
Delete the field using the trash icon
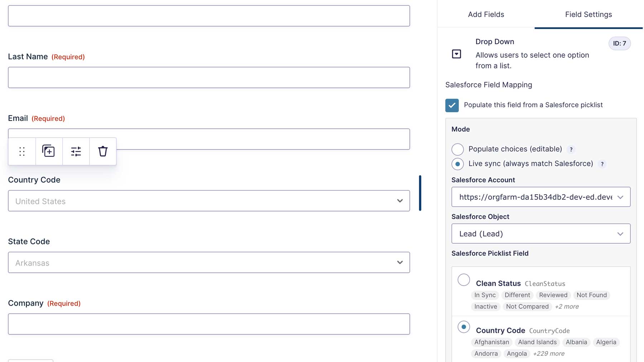(103, 152)
